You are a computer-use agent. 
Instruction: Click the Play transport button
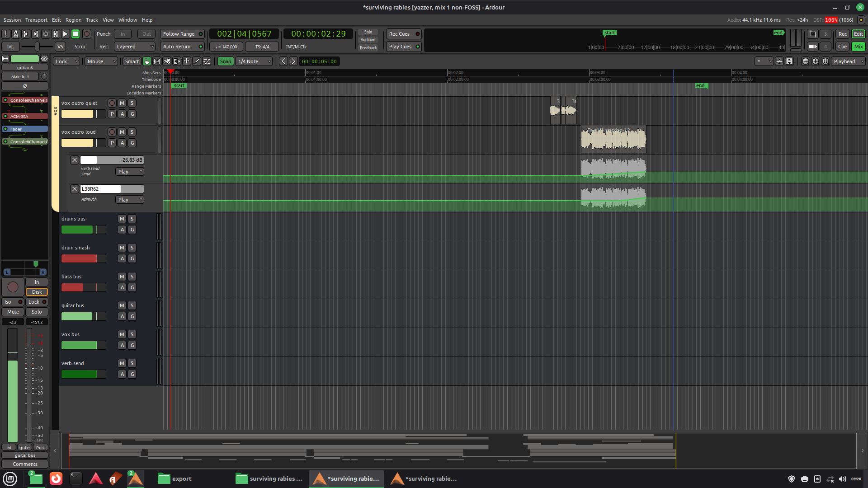point(66,34)
